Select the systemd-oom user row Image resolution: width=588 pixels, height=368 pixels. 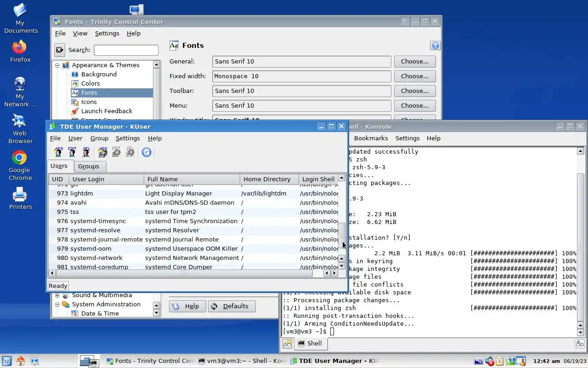193,249
